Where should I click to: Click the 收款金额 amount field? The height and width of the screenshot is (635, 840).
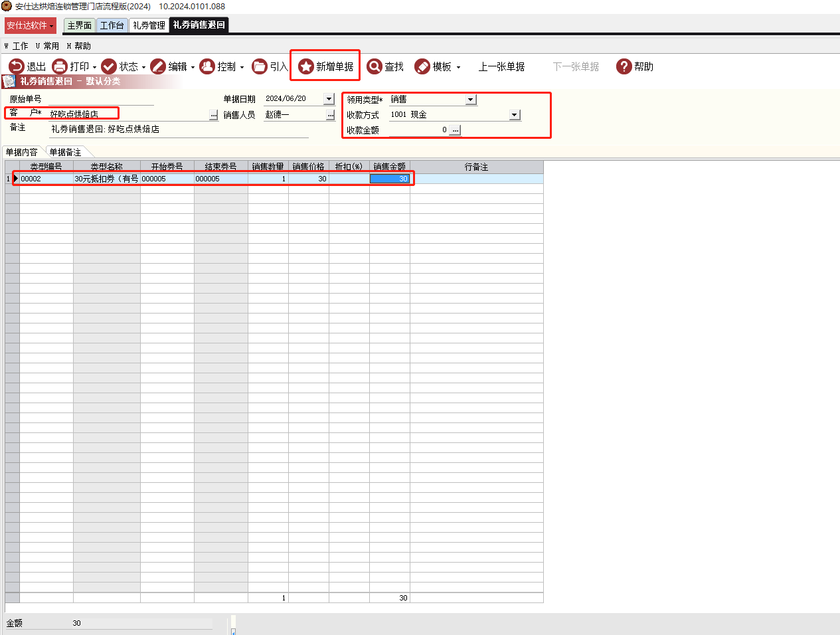418,130
